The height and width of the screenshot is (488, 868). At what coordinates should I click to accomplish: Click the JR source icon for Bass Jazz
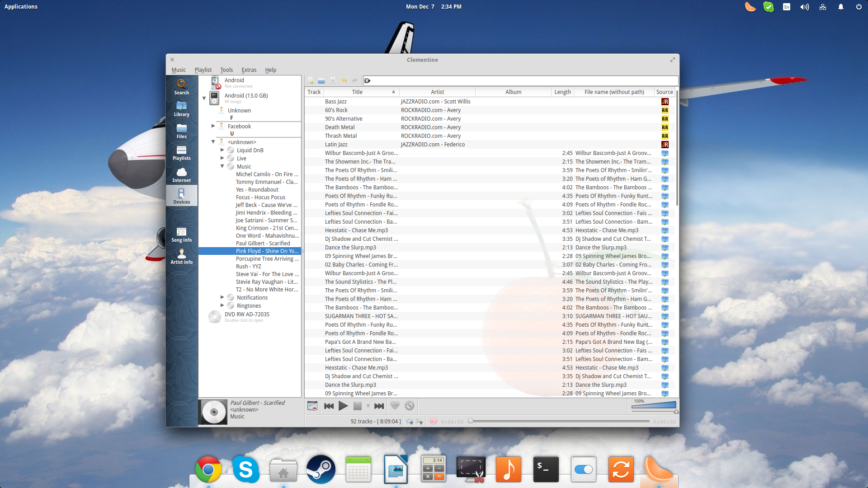665,102
